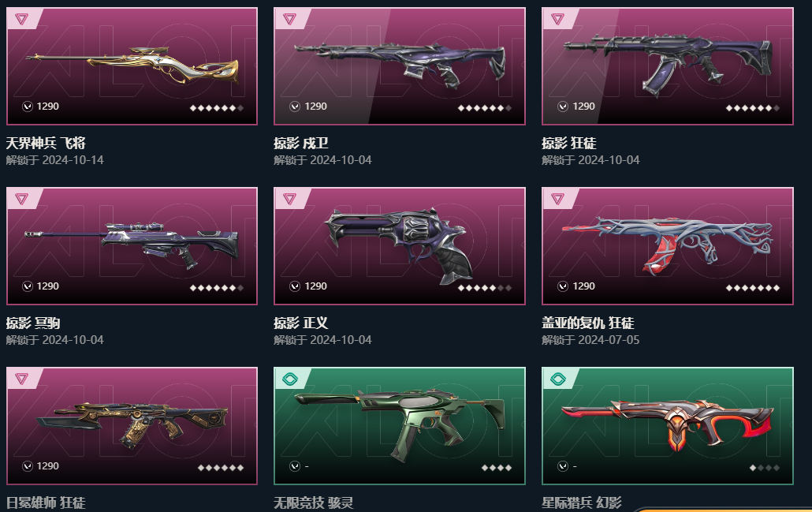Click the VP currency icon on 掠影 正义 card

tap(295, 286)
